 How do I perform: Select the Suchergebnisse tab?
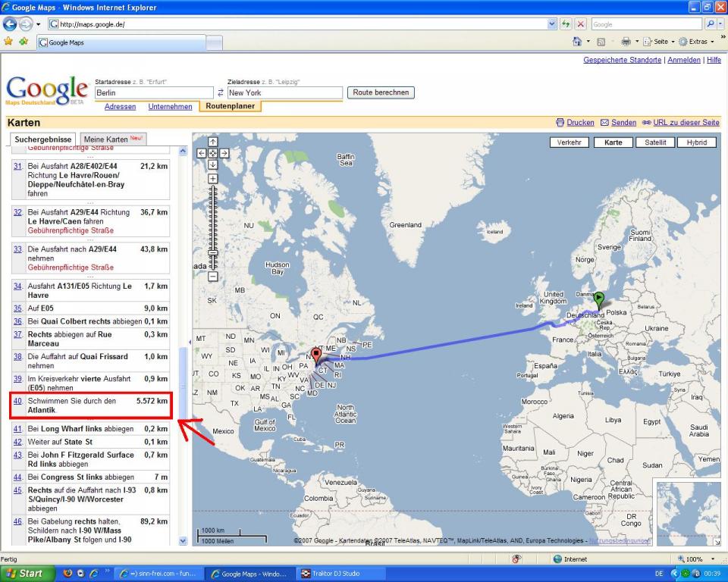43,139
